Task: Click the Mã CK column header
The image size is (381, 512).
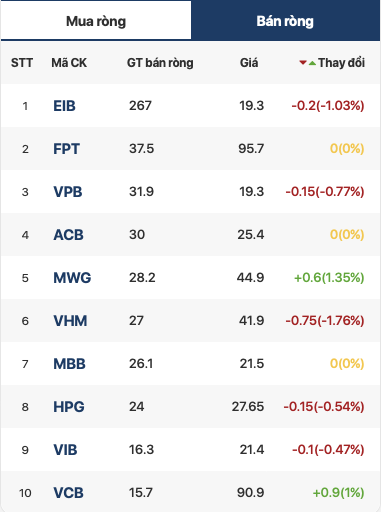Action: coord(69,62)
